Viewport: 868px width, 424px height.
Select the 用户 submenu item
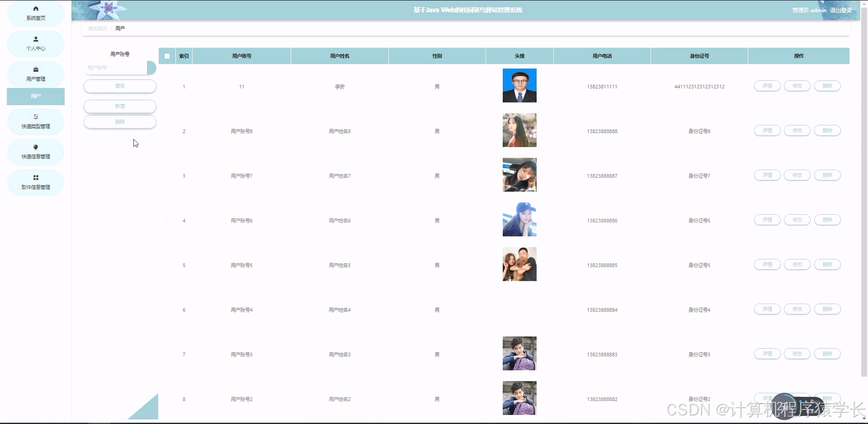click(36, 96)
